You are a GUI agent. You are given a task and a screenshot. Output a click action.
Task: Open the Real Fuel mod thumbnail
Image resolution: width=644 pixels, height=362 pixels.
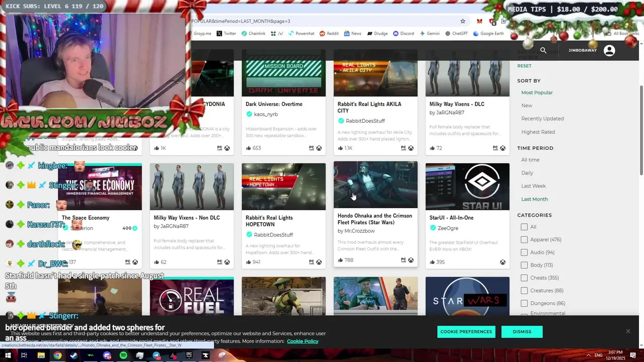192,297
